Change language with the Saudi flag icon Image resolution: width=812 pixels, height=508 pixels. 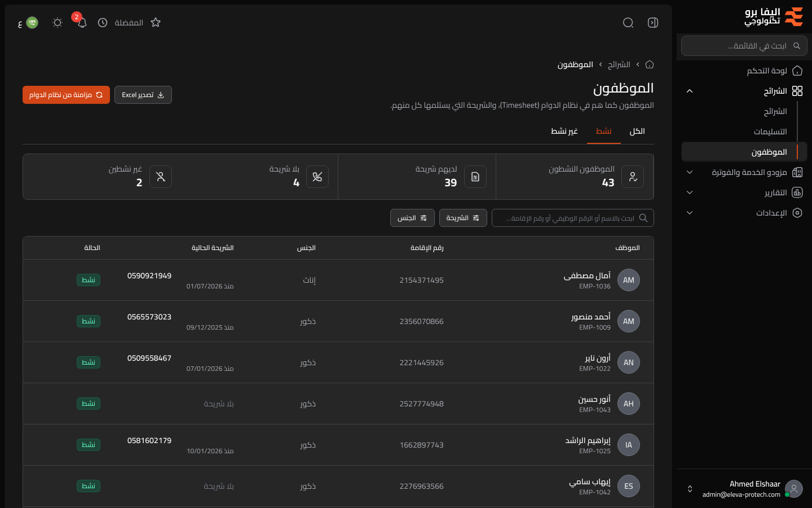tap(32, 23)
